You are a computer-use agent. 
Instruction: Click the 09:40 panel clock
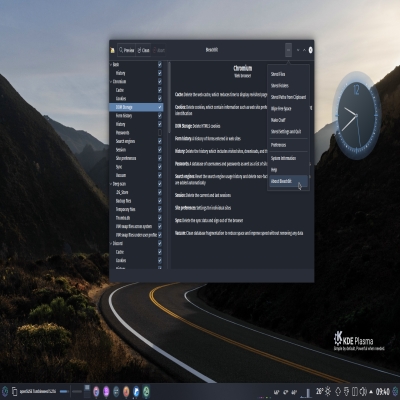pos(383,391)
